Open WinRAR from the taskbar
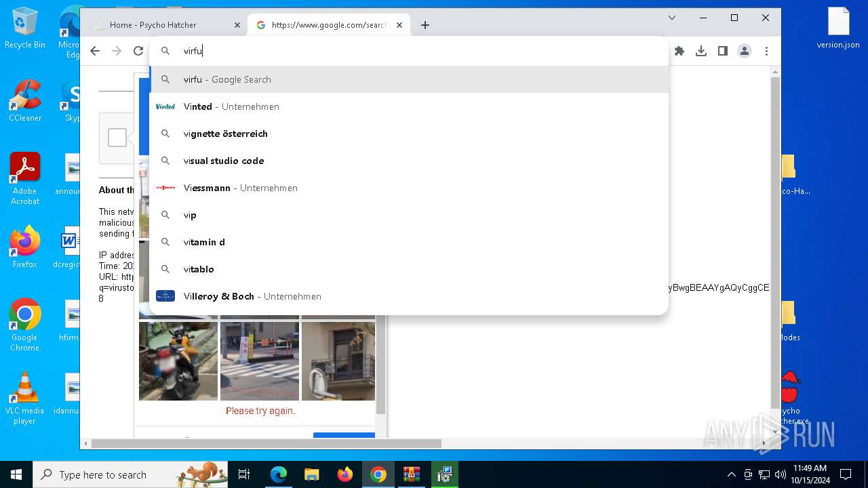868x488 pixels. coord(412,474)
